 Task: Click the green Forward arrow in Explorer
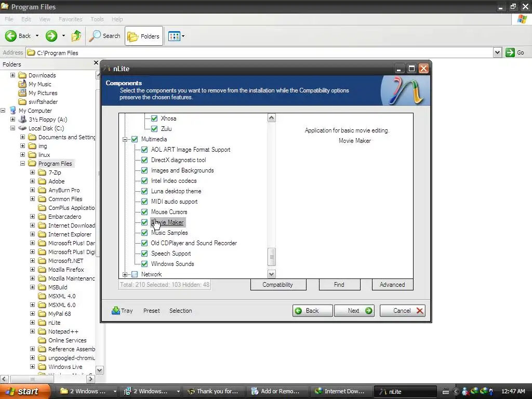click(51, 36)
